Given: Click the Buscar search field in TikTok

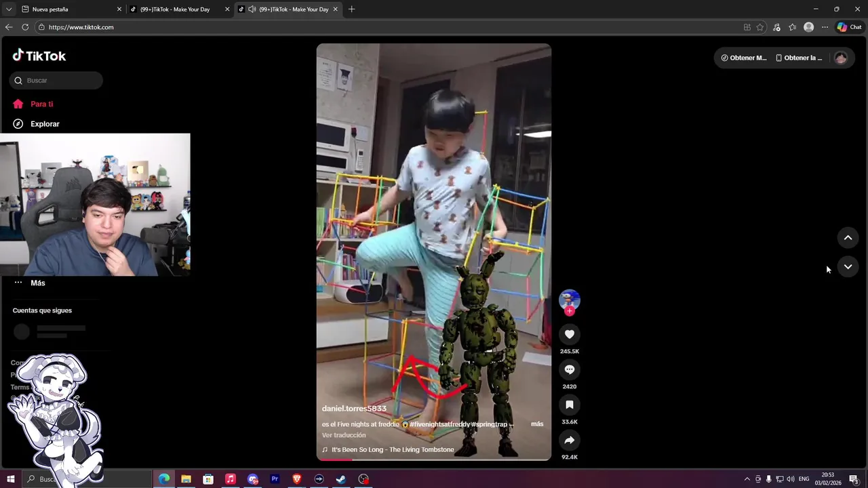Looking at the screenshot, I should (x=56, y=81).
